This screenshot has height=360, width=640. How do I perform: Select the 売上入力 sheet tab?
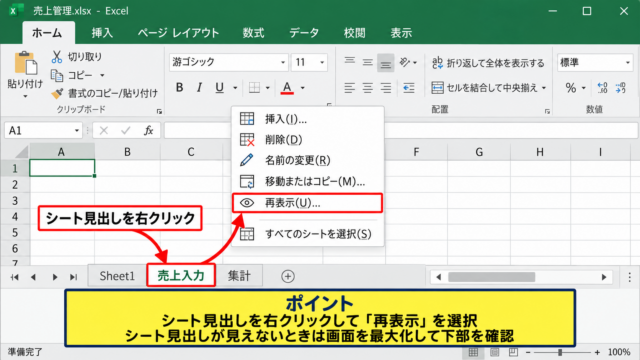coord(181,276)
